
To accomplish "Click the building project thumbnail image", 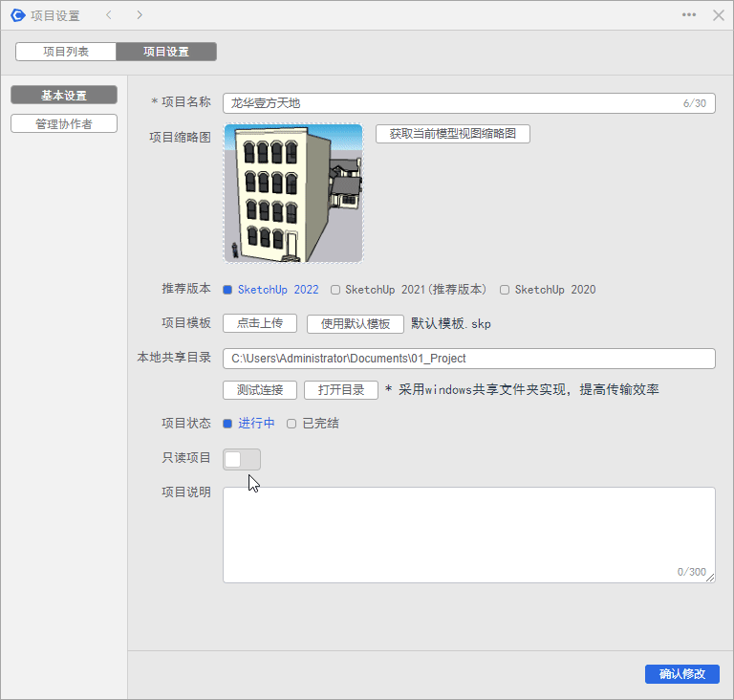I will pyautogui.click(x=293, y=193).
